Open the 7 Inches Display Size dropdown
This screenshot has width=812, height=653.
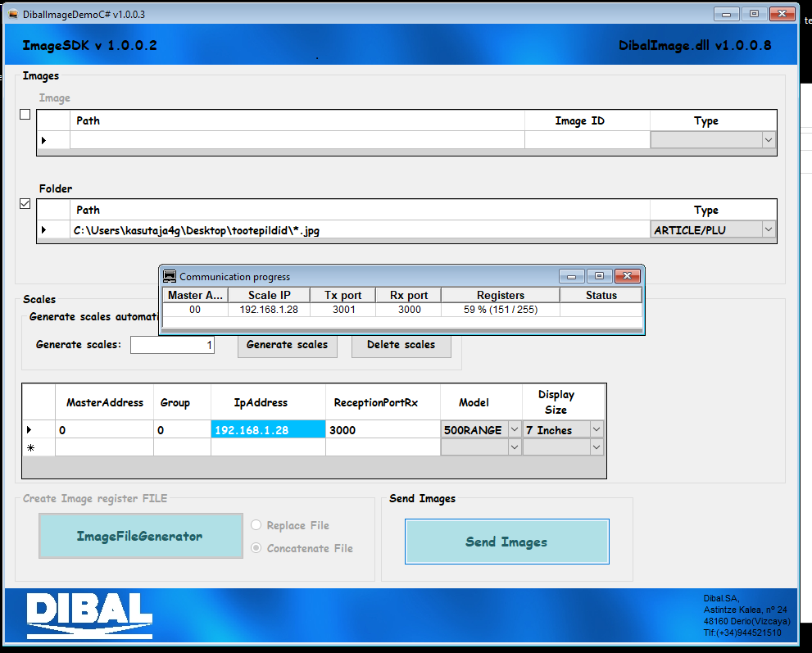click(x=597, y=429)
